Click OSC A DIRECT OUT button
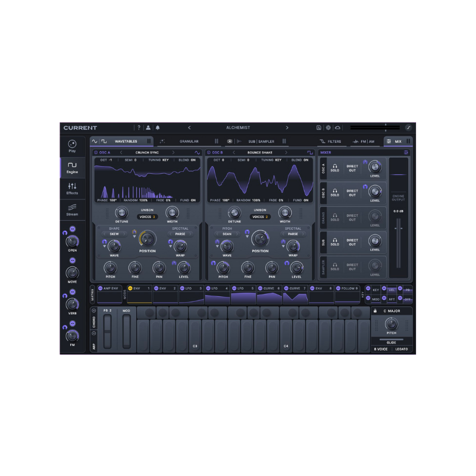This screenshot has width=476, height=476. (352, 168)
